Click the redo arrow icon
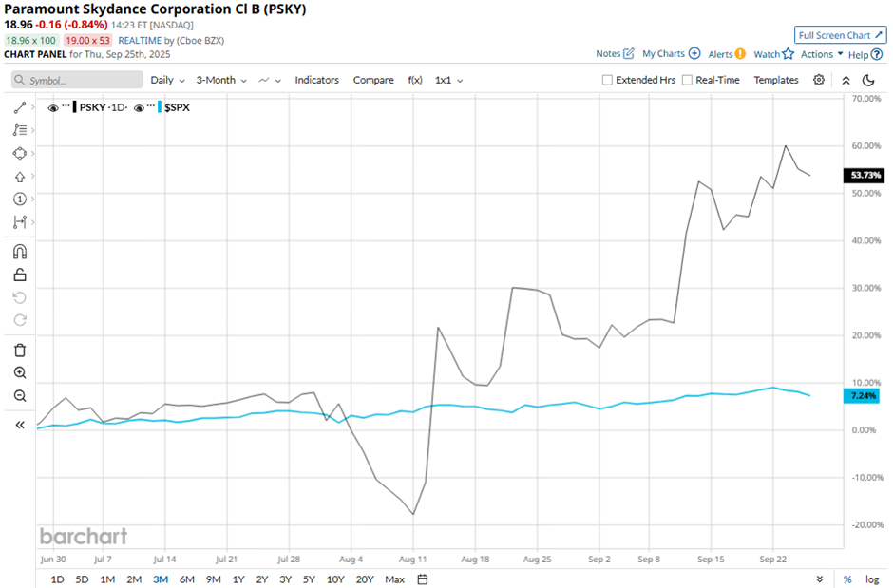 20,320
